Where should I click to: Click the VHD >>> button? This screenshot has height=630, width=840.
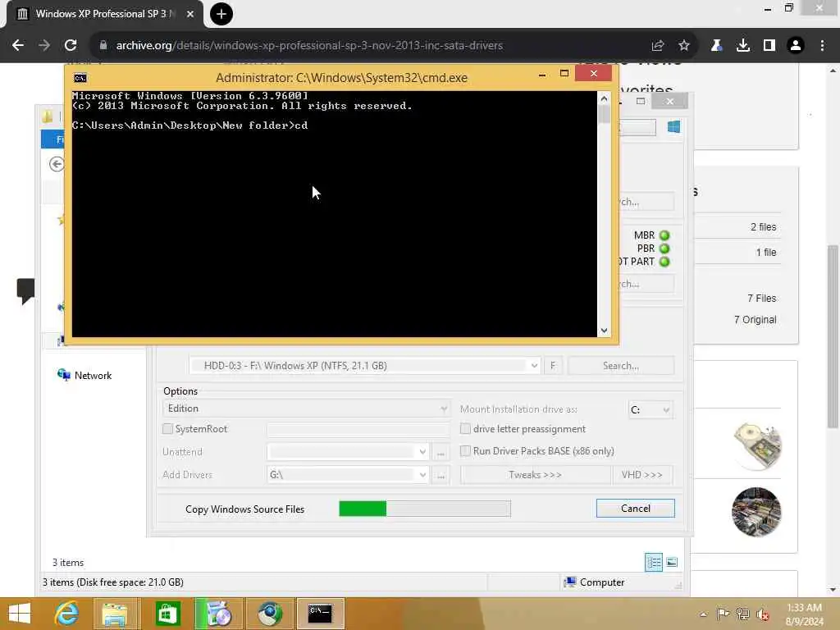(x=641, y=475)
